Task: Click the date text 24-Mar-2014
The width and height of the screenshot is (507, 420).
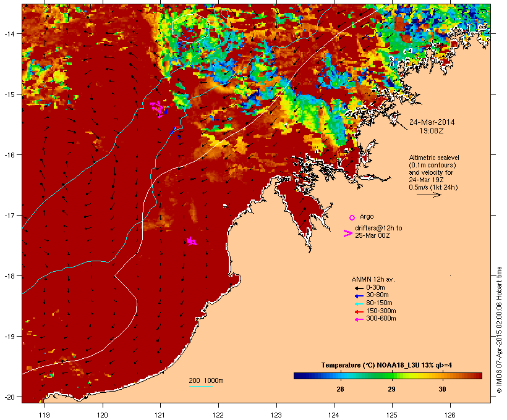Action: point(432,122)
